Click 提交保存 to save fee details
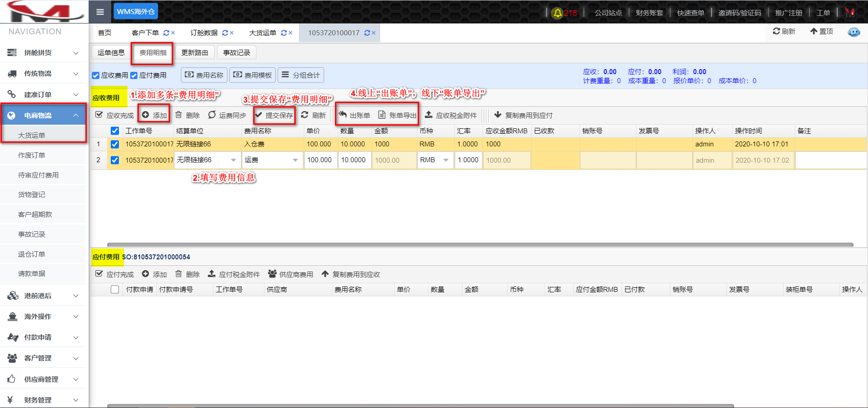 [x=274, y=115]
